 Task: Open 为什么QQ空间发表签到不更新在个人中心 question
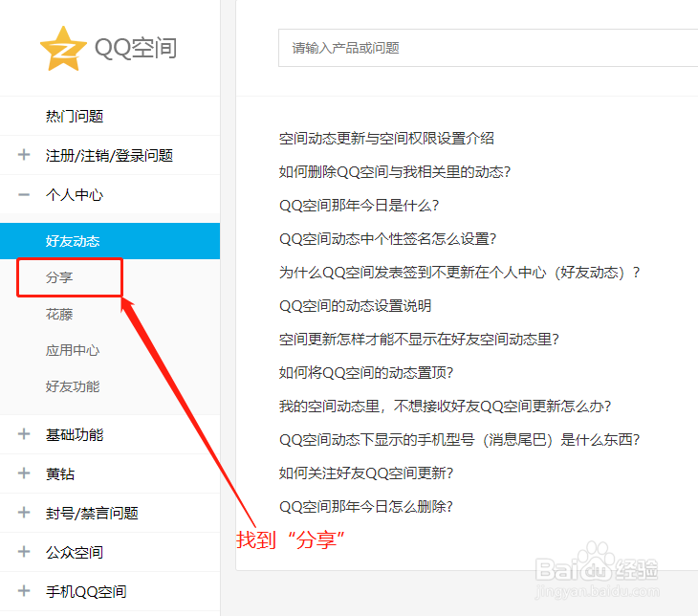[x=460, y=273]
